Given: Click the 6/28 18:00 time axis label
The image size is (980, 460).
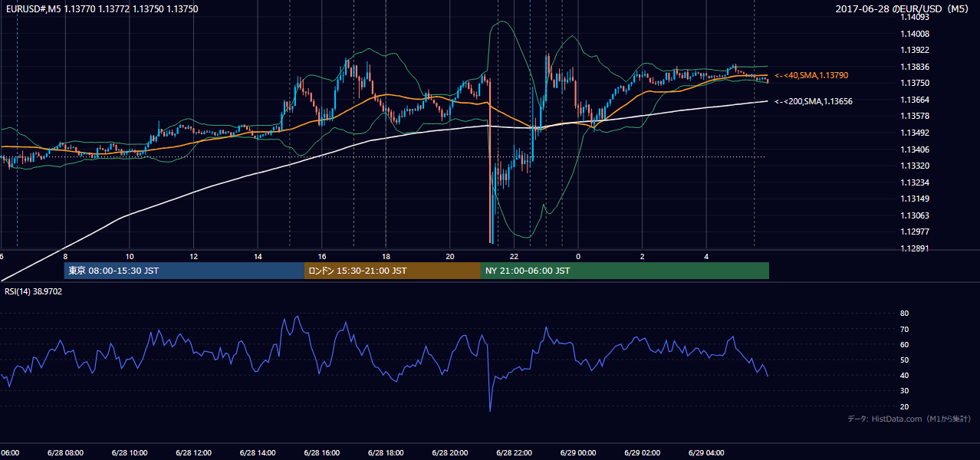Looking at the screenshot, I should coord(386,453).
